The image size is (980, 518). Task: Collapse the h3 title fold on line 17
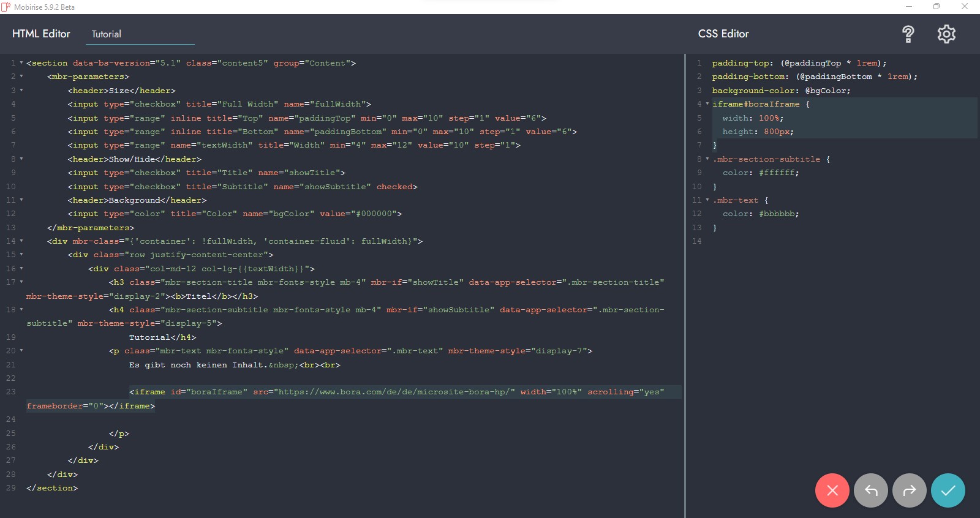click(x=21, y=282)
